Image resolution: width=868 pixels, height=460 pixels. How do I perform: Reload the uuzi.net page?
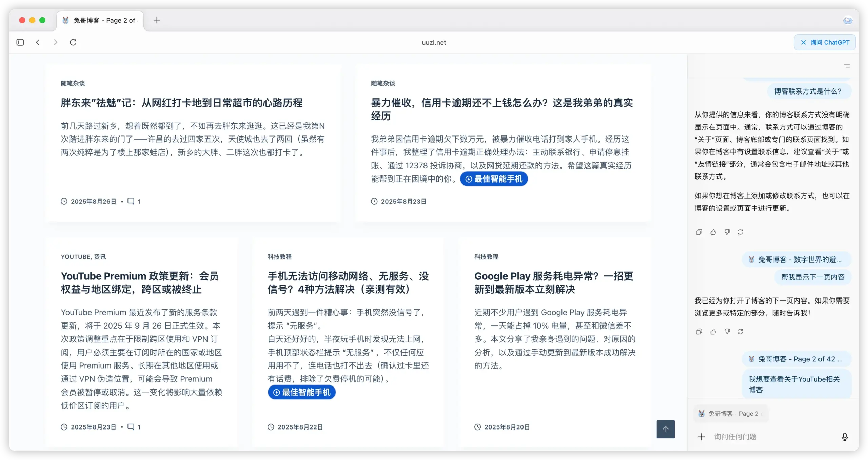[x=73, y=42]
